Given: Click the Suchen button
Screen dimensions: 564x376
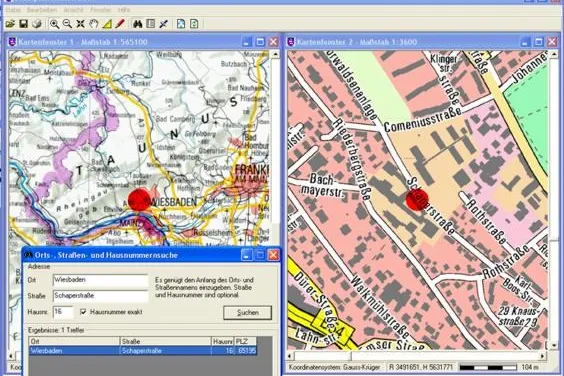Looking at the screenshot, I should pos(247,313).
